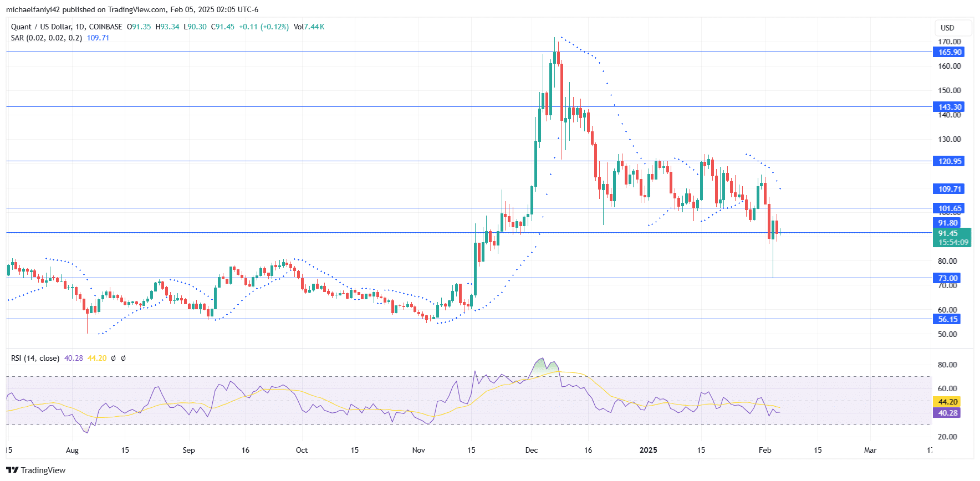
Task: Click the SAR value label 109.71 on price axis
Action: 950,189
